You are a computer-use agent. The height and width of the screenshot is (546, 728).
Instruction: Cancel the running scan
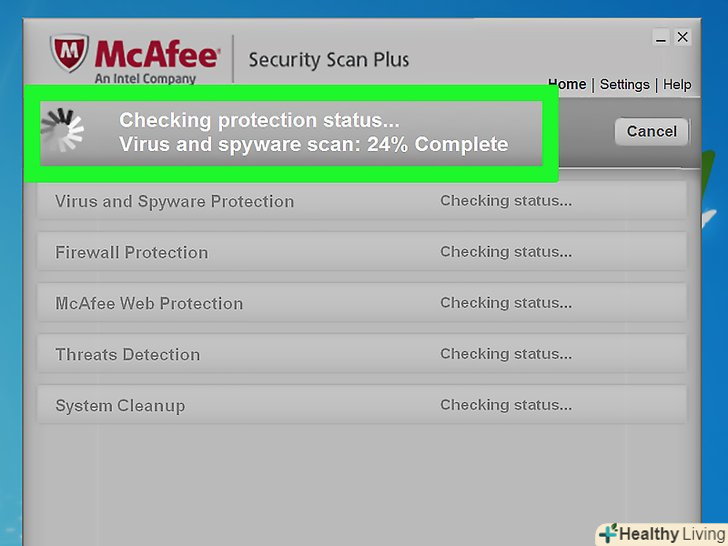(651, 131)
